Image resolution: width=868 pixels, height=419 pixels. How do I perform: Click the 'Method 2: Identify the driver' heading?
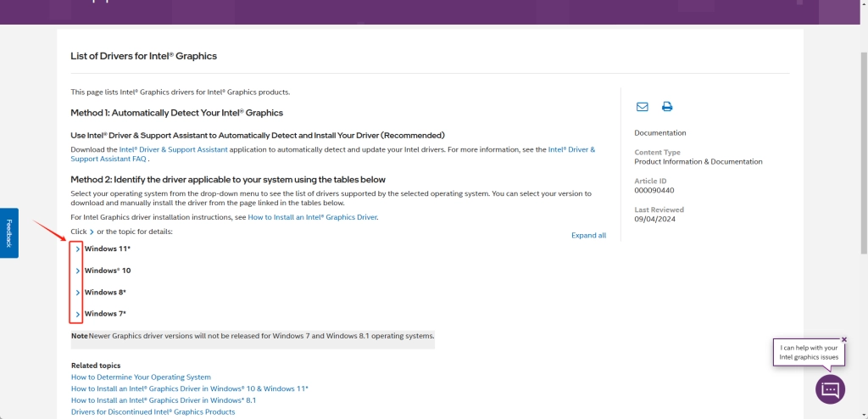(x=228, y=180)
